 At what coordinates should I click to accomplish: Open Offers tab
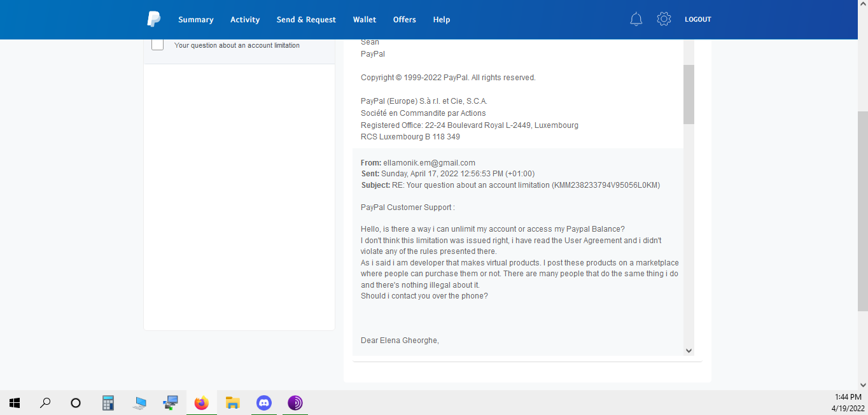tap(404, 20)
